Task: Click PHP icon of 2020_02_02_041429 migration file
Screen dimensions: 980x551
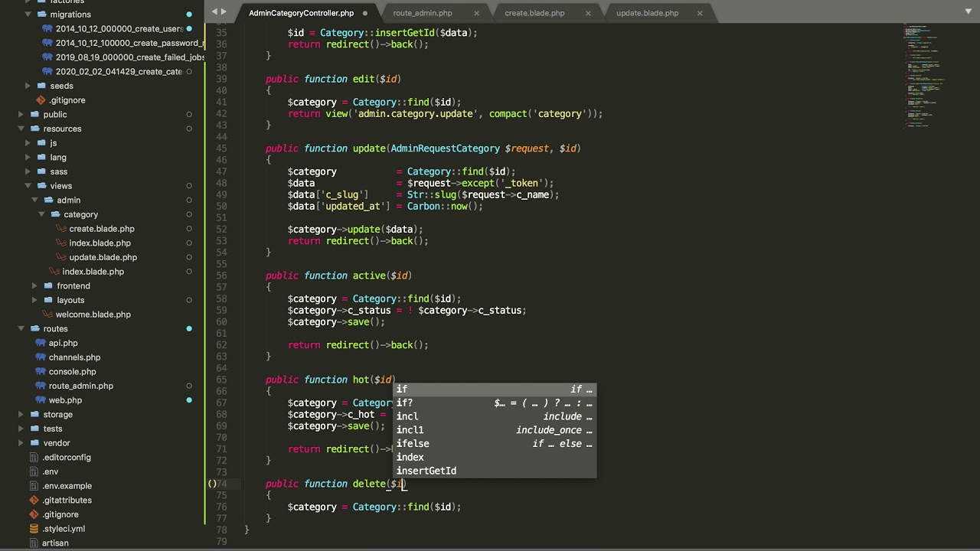Action: [48, 72]
